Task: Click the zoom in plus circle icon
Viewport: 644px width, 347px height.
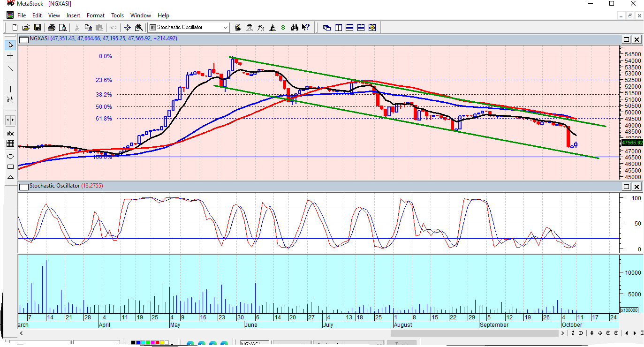Action: point(616,333)
